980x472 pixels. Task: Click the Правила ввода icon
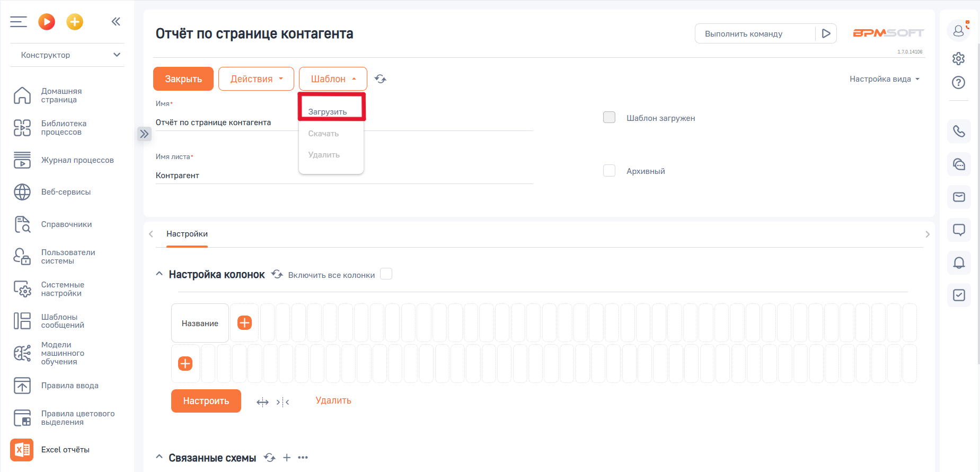22,386
